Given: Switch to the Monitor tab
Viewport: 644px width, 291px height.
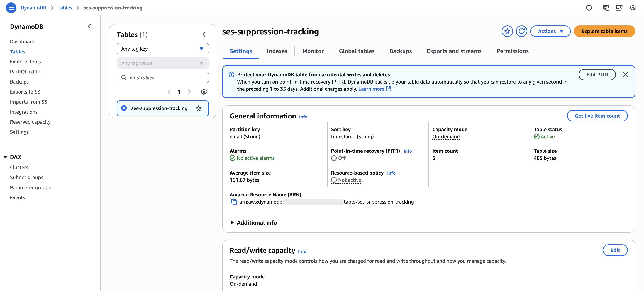Looking at the screenshot, I should 313,51.
